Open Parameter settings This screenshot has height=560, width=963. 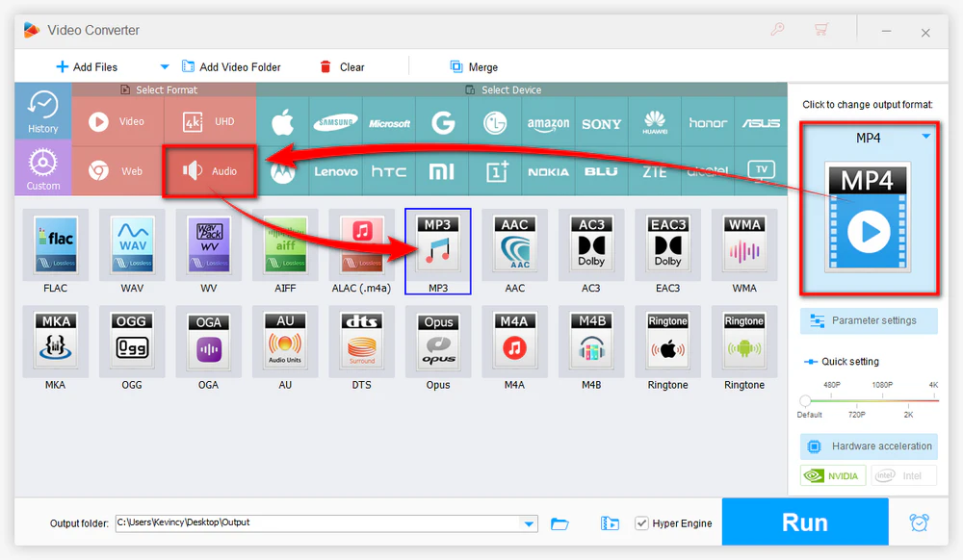click(868, 320)
